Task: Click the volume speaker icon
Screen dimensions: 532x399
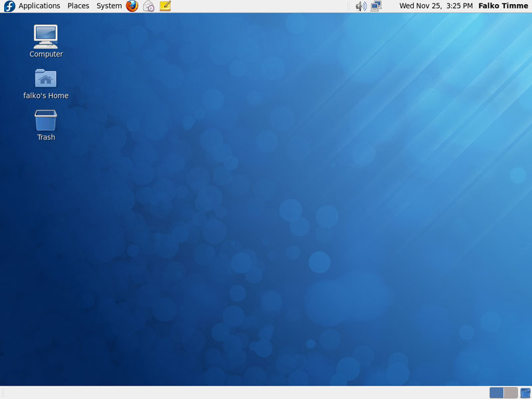Action: (361, 6)
